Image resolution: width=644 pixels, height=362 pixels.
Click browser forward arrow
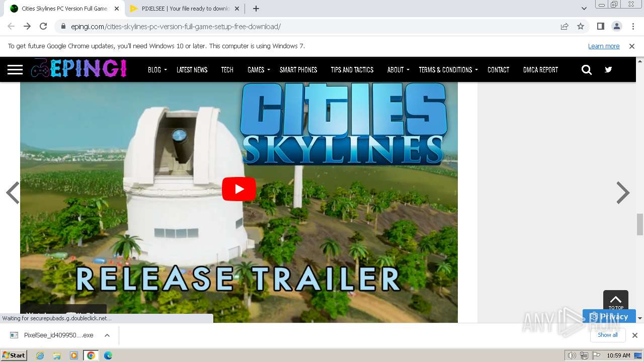[x=27, y=27]
